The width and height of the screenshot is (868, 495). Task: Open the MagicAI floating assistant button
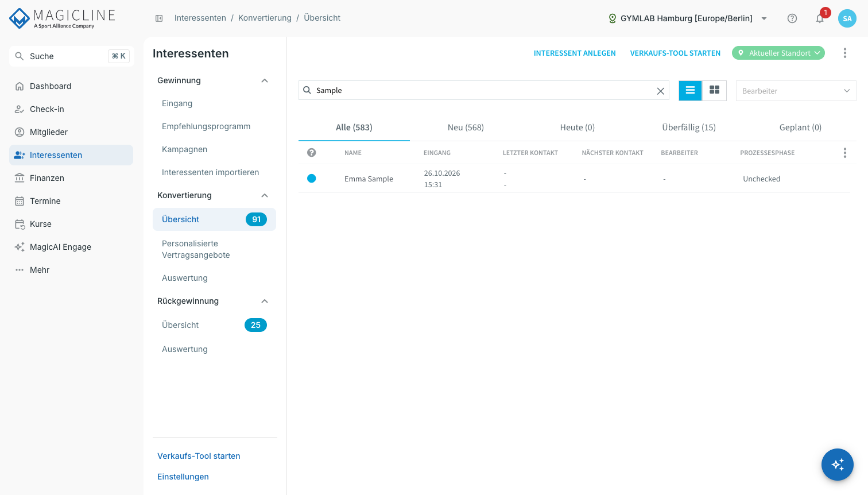(x=838, y=465)
